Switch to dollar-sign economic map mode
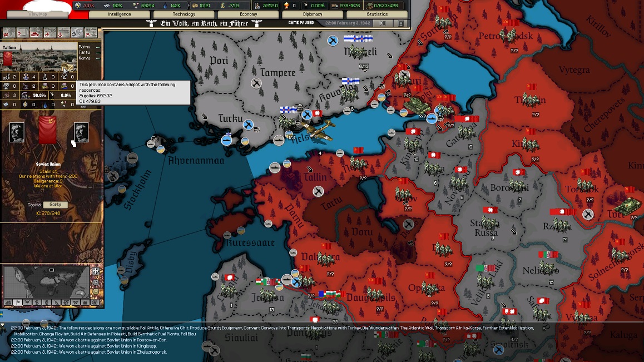This screenshot has width=644, height=362. 36,303
